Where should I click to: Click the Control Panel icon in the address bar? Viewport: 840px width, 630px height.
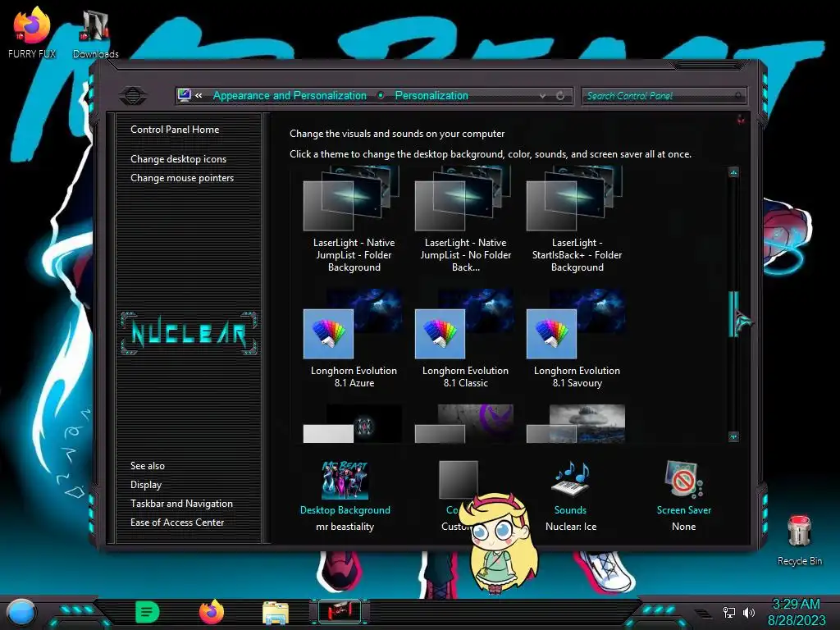185,95
